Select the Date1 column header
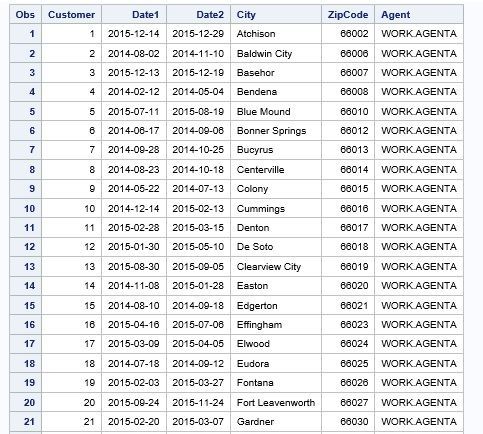483x434 pixels. click(x=134, y=15)
